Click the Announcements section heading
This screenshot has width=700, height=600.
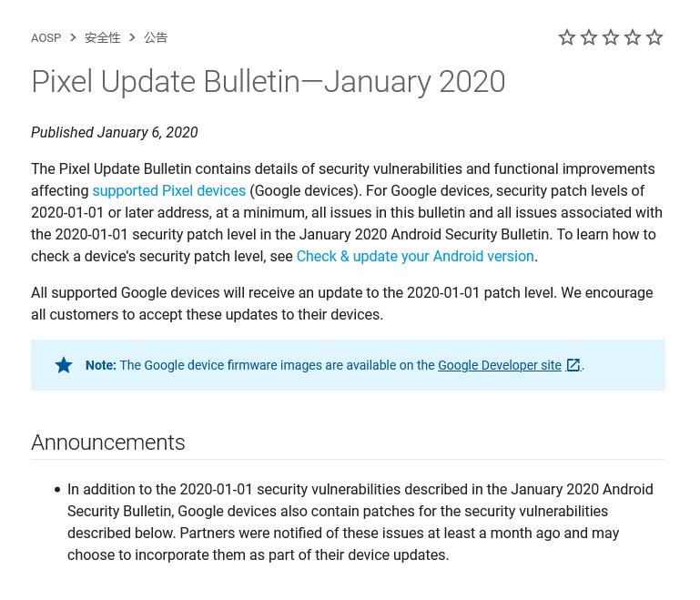[x=108, y=442]
